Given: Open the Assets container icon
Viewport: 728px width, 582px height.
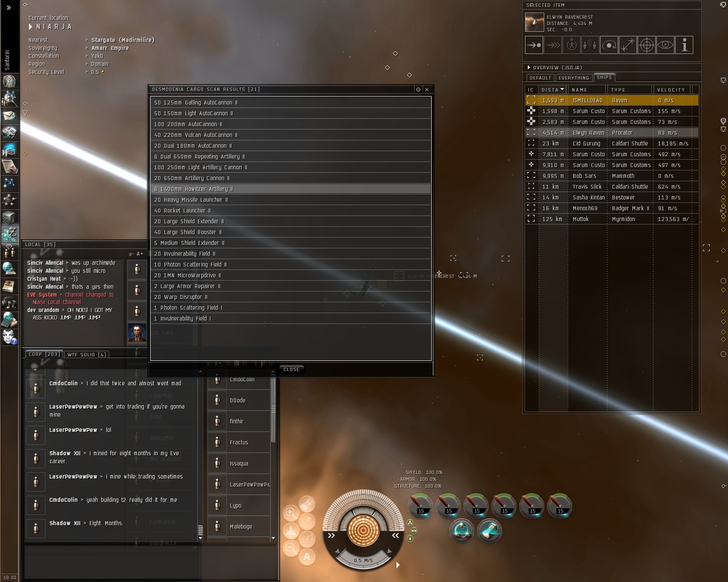Looking at the screenshot, I should (x=9, y=217).
